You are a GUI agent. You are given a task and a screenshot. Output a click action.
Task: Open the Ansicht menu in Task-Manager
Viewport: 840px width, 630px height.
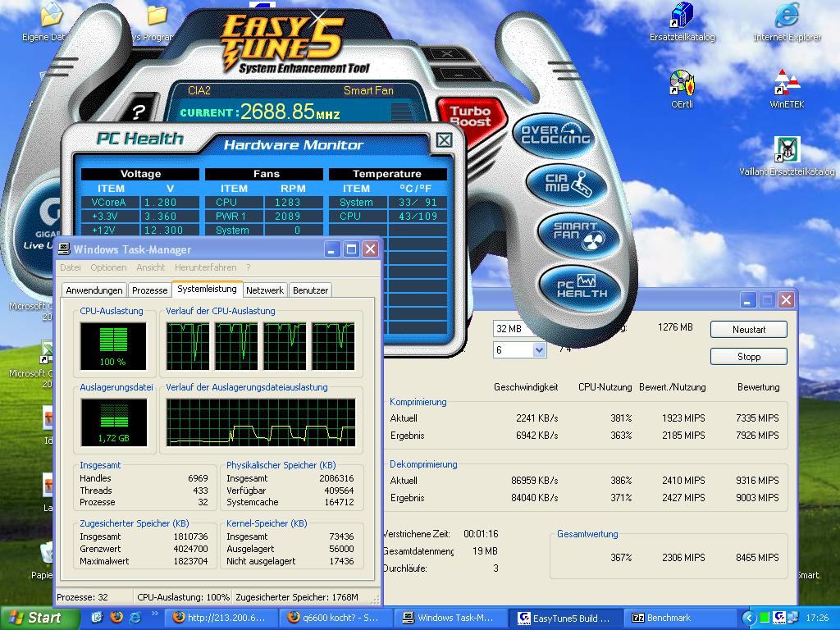coord(151,267)
